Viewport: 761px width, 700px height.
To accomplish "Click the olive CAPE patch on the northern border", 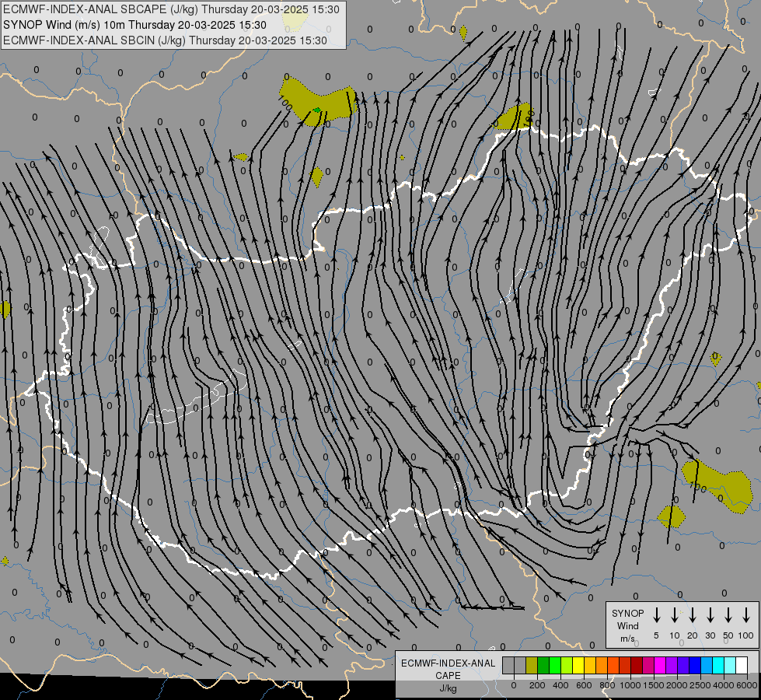I will pos(515,117).
